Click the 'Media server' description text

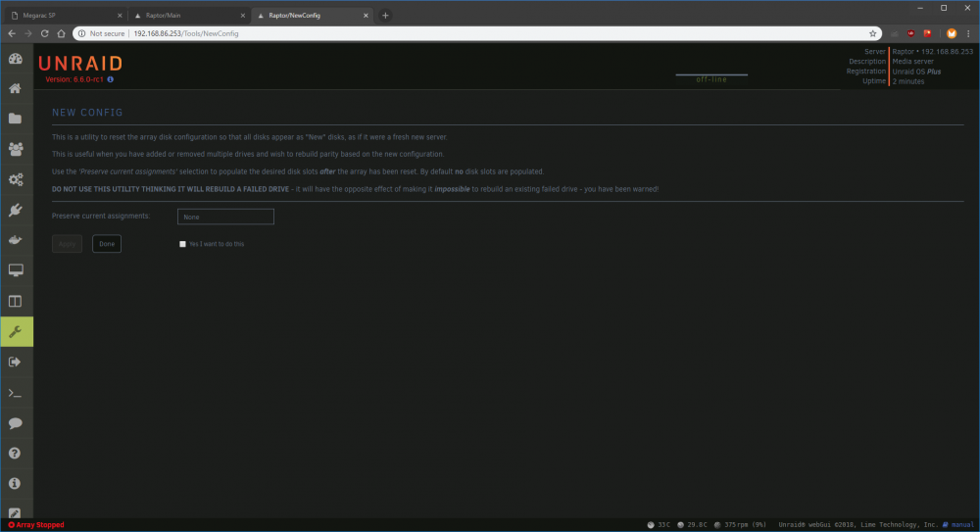click(913, 62)
